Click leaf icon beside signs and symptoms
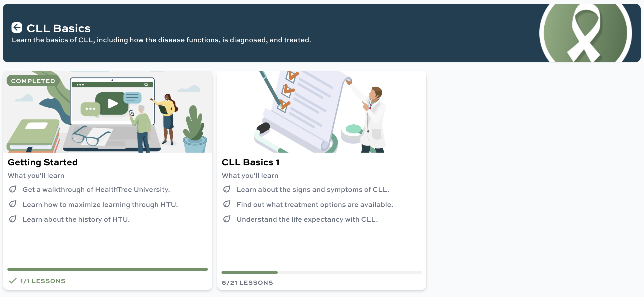This screenshot has height=297, width=644. (x=227, y=189)
